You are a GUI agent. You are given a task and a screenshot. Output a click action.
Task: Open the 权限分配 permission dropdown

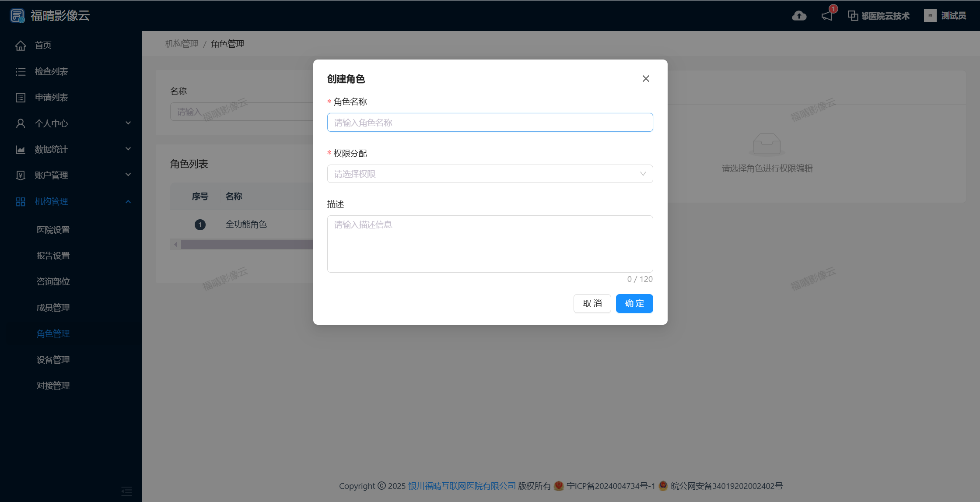point(490,174)
